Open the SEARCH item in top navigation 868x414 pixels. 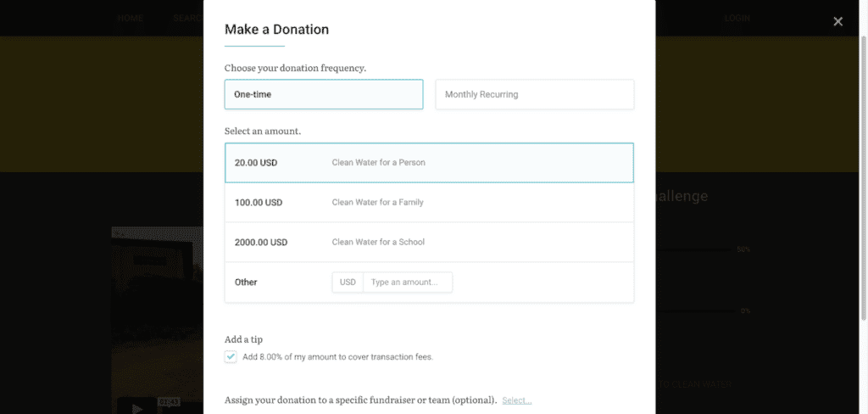pos(188,19)
